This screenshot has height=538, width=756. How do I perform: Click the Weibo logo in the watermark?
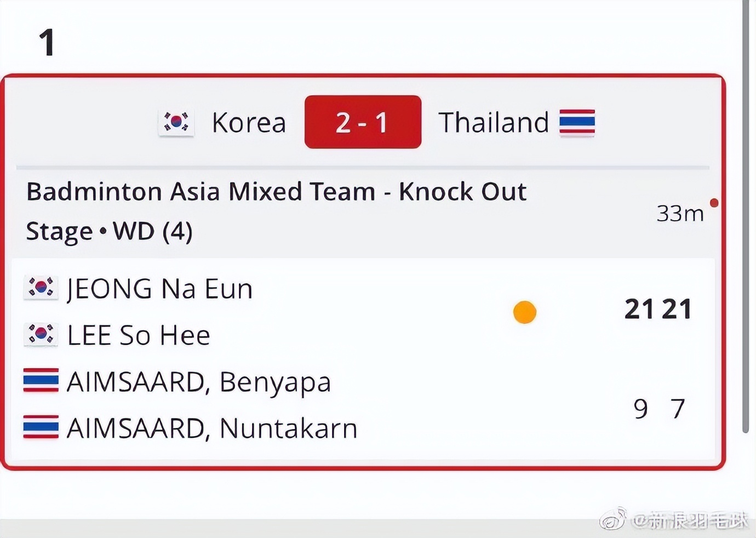(x=614, y=519)
